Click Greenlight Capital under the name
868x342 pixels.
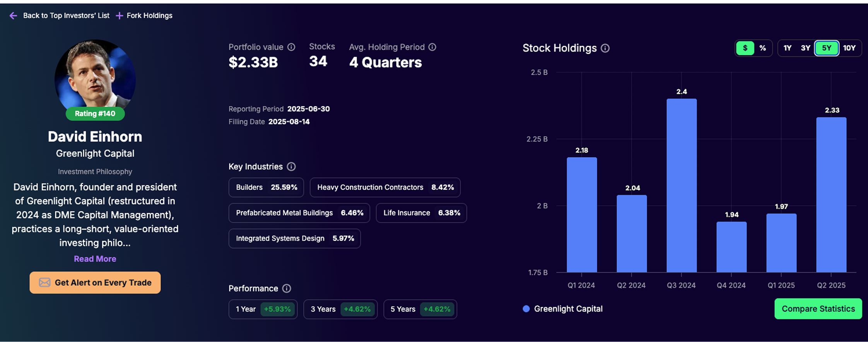95,153
